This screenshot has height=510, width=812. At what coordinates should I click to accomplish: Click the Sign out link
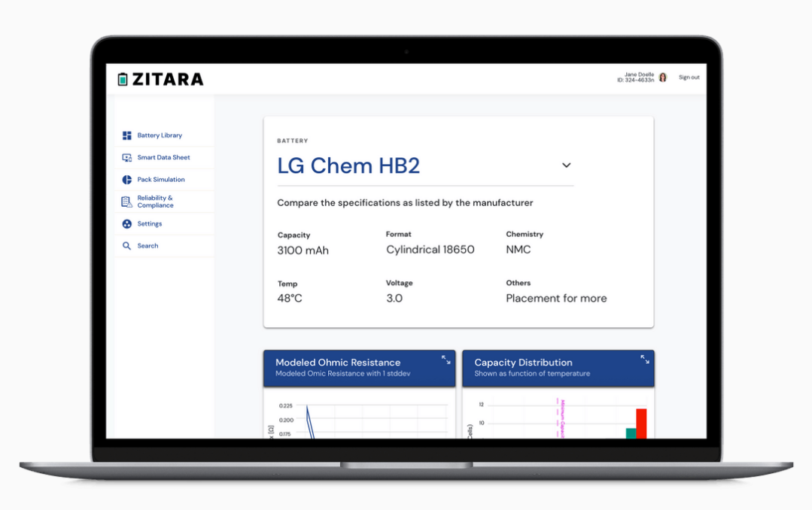coord(689,77)
